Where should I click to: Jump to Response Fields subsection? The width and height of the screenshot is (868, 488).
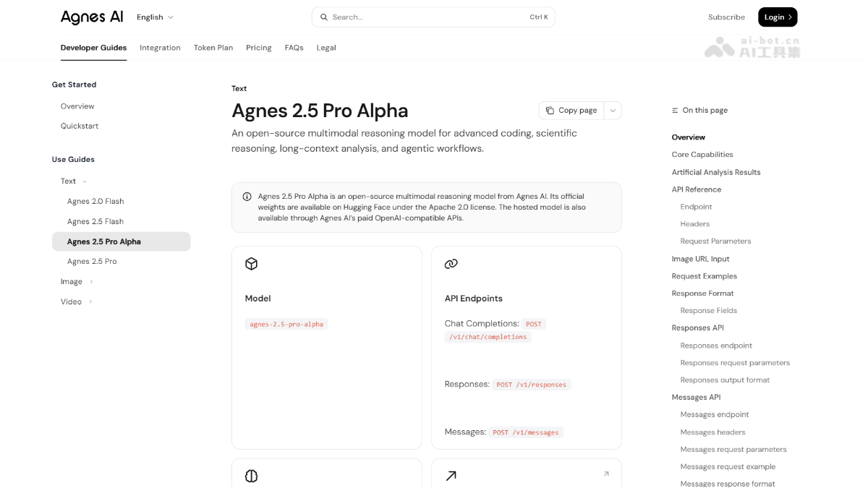click(708, 311)
